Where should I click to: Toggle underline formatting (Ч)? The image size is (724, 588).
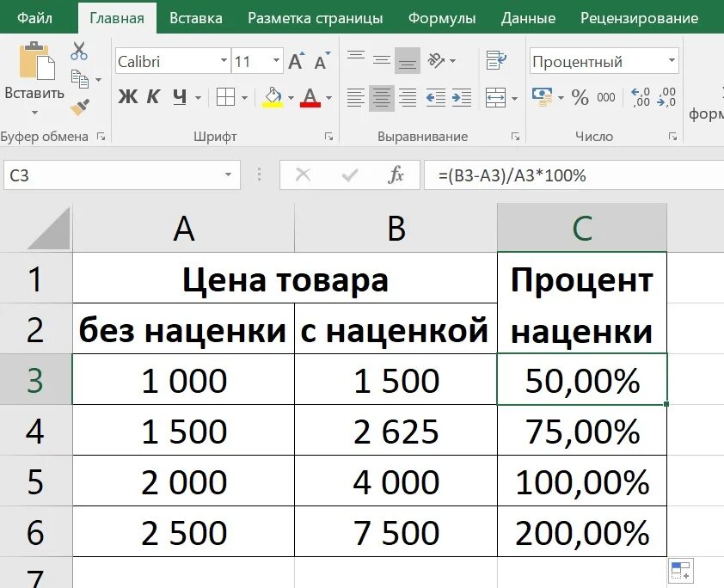click(180, 97)
